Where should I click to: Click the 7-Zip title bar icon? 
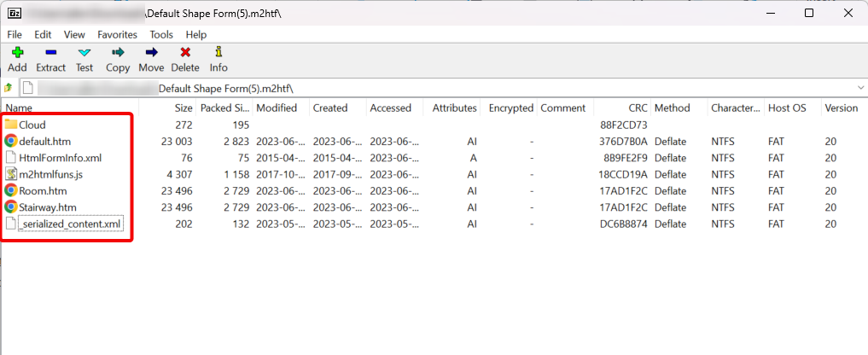tap(15, 13)
